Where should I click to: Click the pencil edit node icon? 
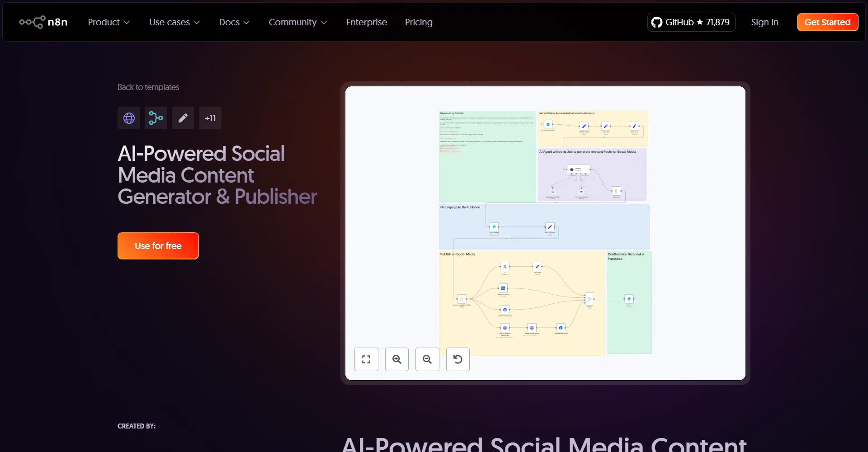(x=183, y=118)
